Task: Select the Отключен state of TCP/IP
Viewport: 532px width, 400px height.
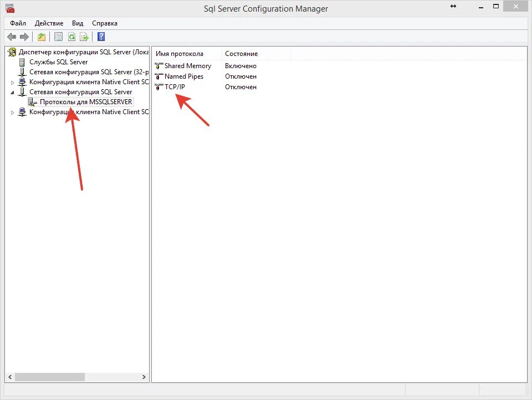Action: pyautogui.click(x=241, y=87)
